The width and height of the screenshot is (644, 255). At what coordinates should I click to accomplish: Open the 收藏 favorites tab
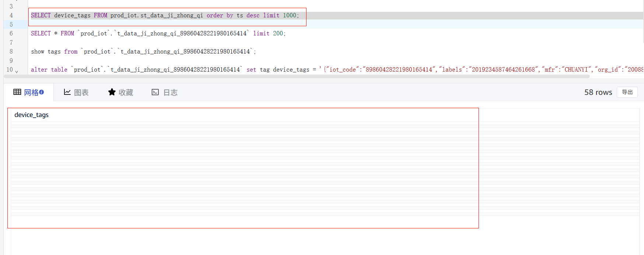click(126, 92)
